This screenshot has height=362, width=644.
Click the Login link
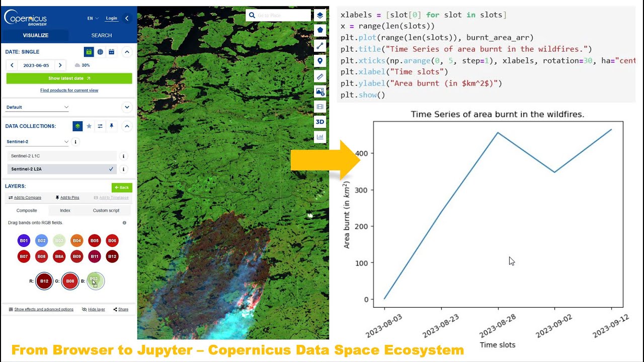tap(111, 18)
